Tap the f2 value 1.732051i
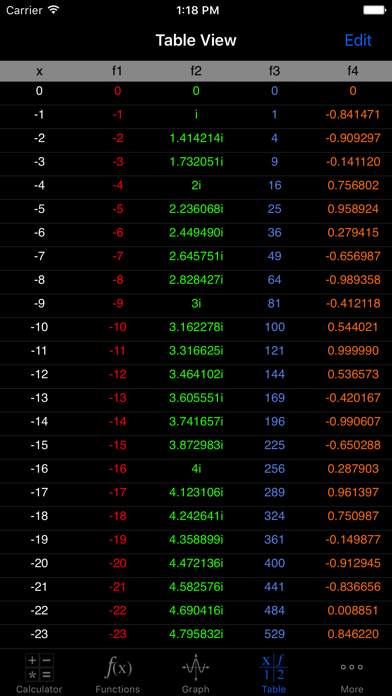This screenshot has width=392, height=696. (x=196, y=162)
